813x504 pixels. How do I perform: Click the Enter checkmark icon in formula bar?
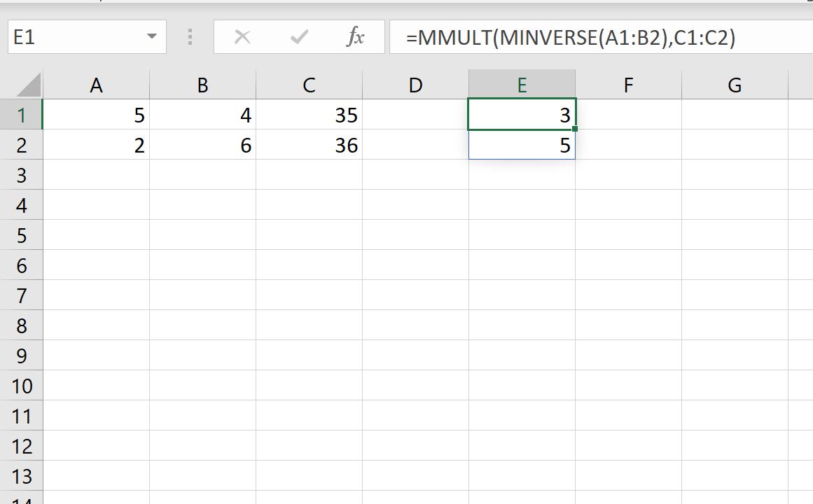point(300,37)
